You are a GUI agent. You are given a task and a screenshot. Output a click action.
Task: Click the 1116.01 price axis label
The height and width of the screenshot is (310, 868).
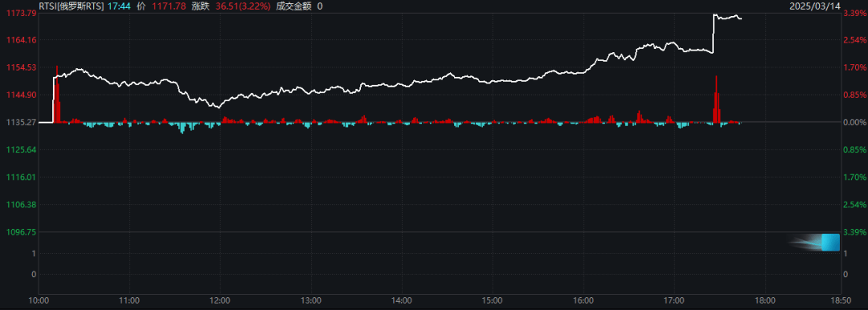[22, 177]
